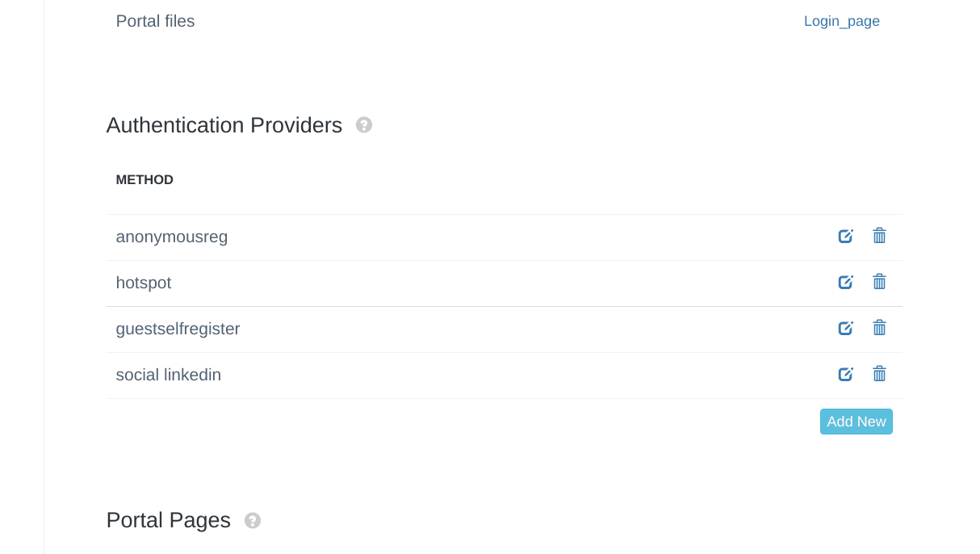Click the METHOD column header
Image resolution: width=980 pixels, height=554 pixels.
[x=144, y=180]
